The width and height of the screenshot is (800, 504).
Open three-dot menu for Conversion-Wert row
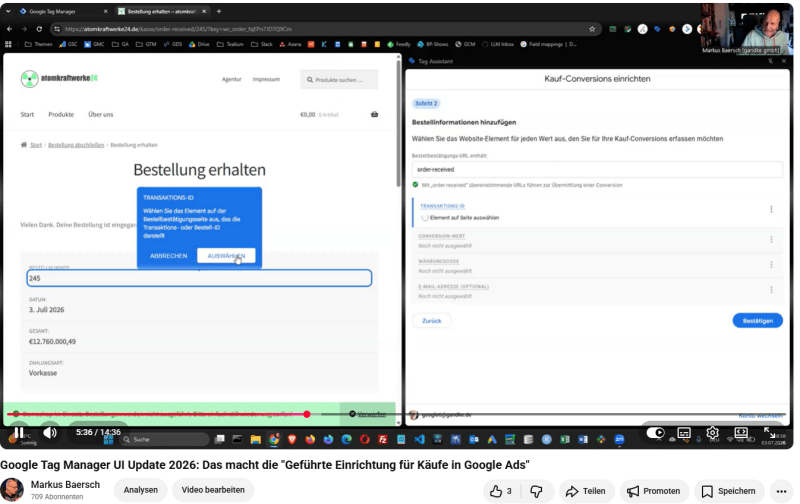(771, 239)
